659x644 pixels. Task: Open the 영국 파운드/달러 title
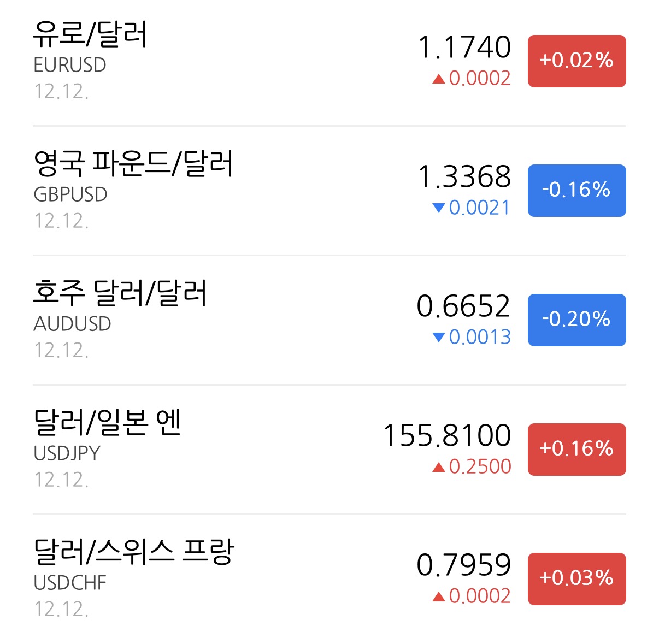point(133,163)
